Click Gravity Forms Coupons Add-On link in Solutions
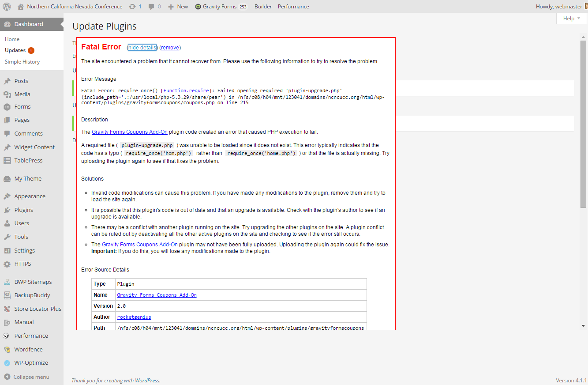 click(140, 245)
